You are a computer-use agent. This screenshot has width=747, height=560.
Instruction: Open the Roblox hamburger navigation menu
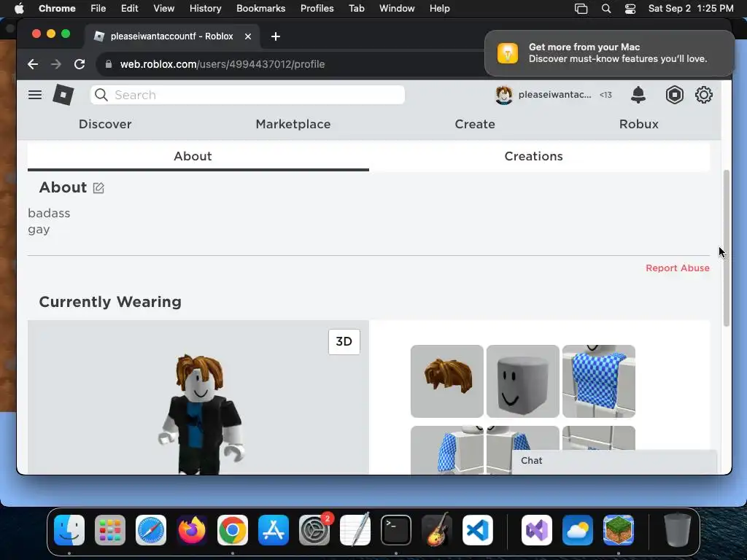(x=35, y=95)
